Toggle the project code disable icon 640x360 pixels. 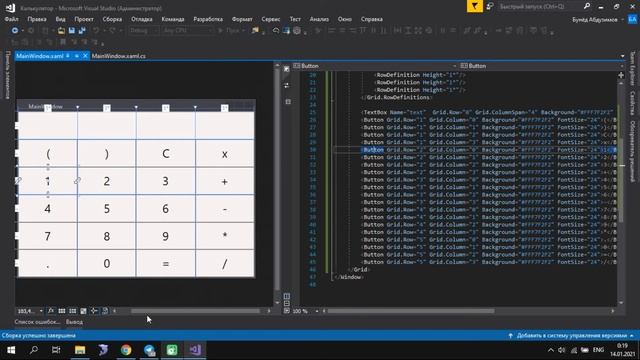(105, 311)
